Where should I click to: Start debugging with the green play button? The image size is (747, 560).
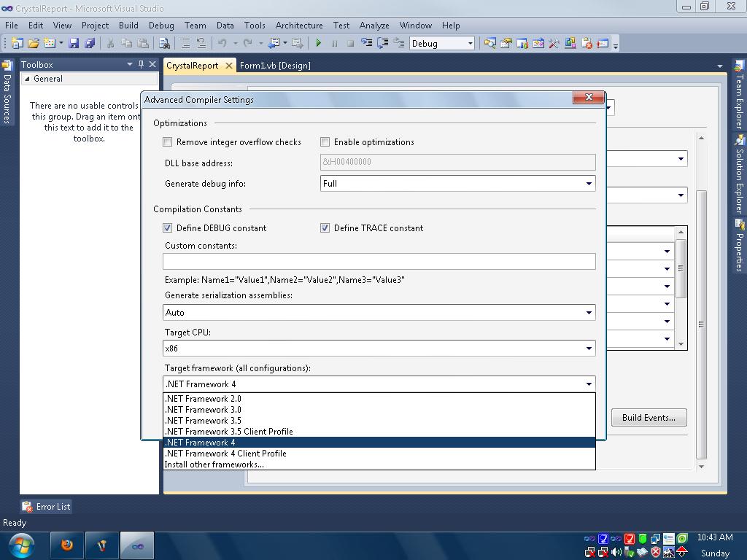coord(319,42)
